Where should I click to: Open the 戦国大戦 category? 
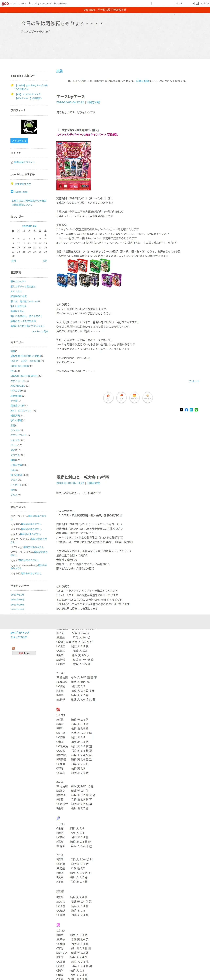pyautogui.click(x=15, y=415)
